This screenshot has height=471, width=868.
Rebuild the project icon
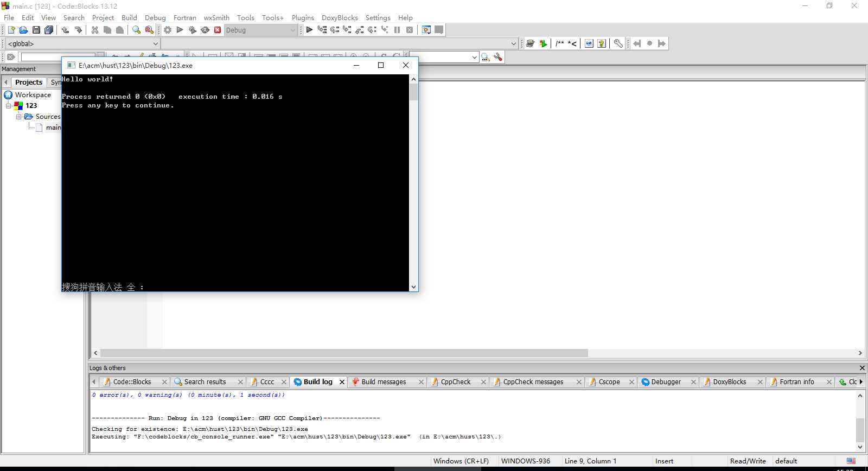[x=205, y=30]
